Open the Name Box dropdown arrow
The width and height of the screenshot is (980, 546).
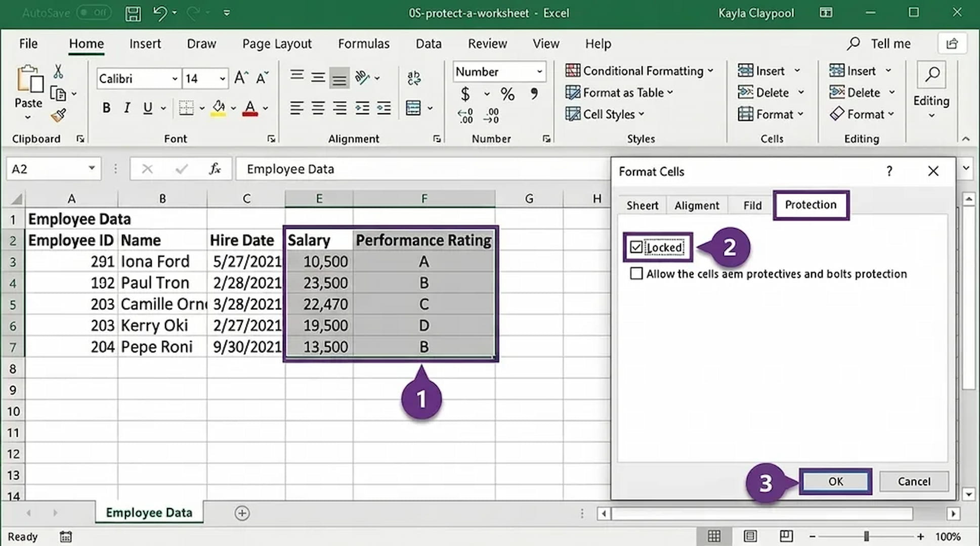[92, 168]
